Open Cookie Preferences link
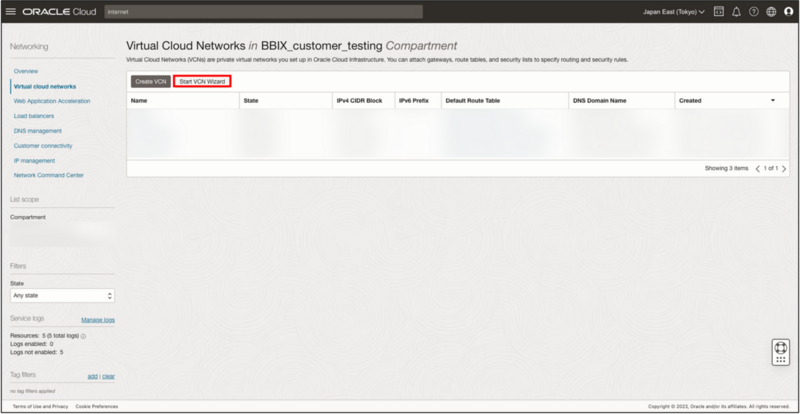800x414 pixels. [97, 406]
